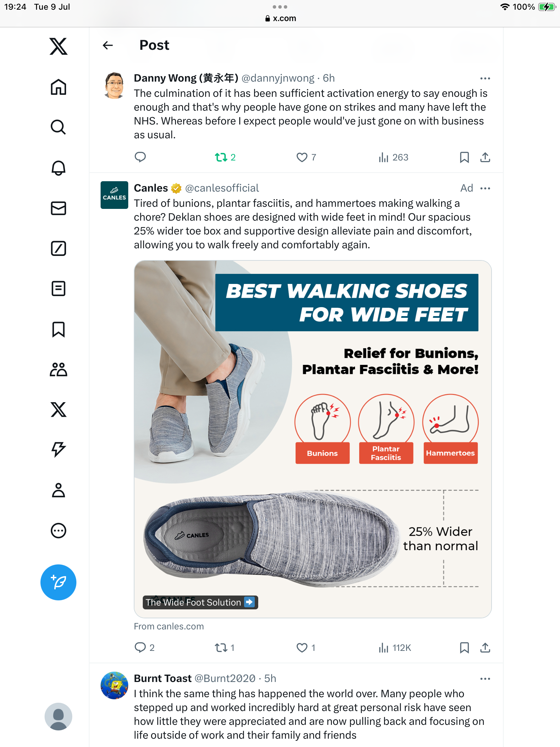Open sidebar Bookmarks icon
This screenshot has height=747, width=560.
(58, 329)
